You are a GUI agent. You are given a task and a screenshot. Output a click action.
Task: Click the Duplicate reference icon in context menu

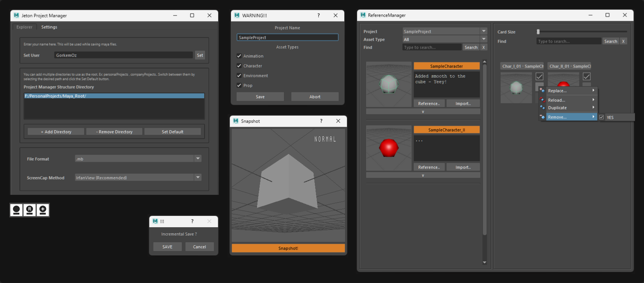tap(542, 108)
